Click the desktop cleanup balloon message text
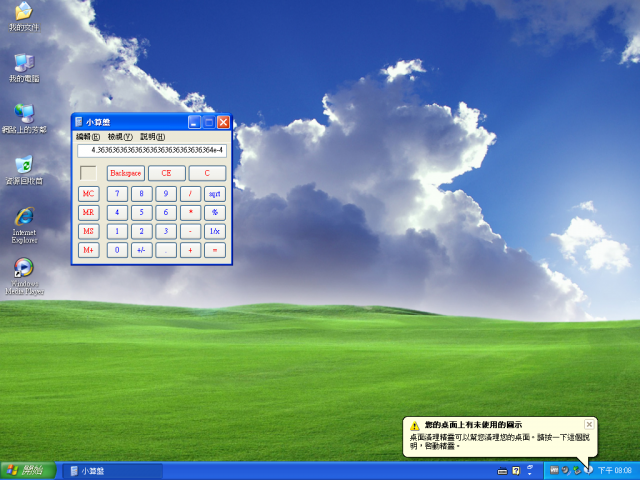Image resolution: width=640 pixels, height=480 pixels. coord(500,442)
